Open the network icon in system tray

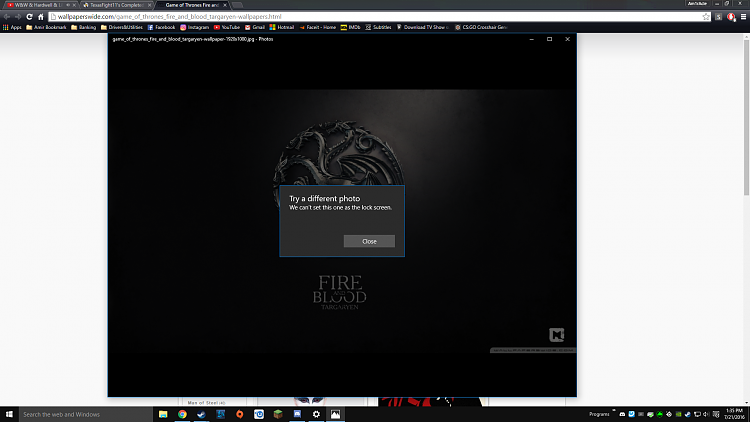pos(697,414)
